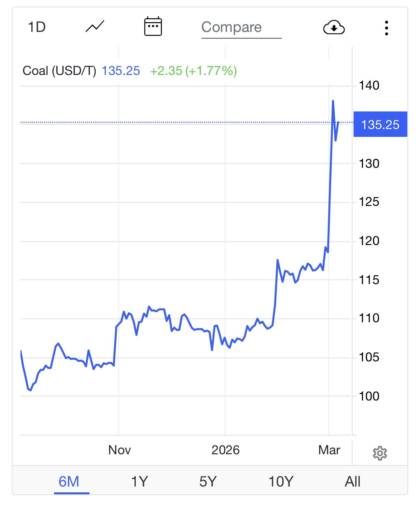Switch to the 5Y time range

pos(208,482)
